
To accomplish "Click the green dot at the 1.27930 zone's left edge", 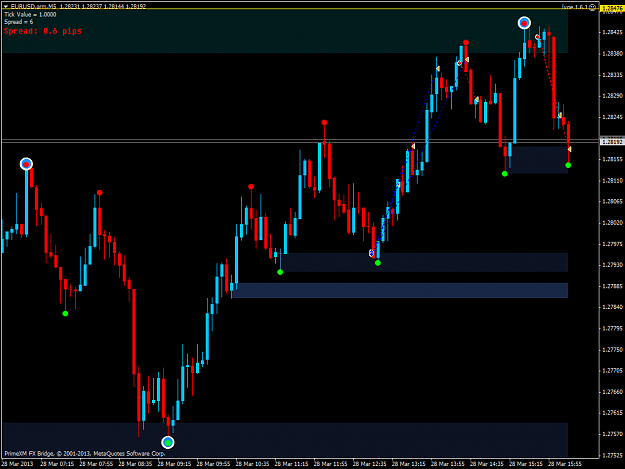I will (x=280, y=272).
